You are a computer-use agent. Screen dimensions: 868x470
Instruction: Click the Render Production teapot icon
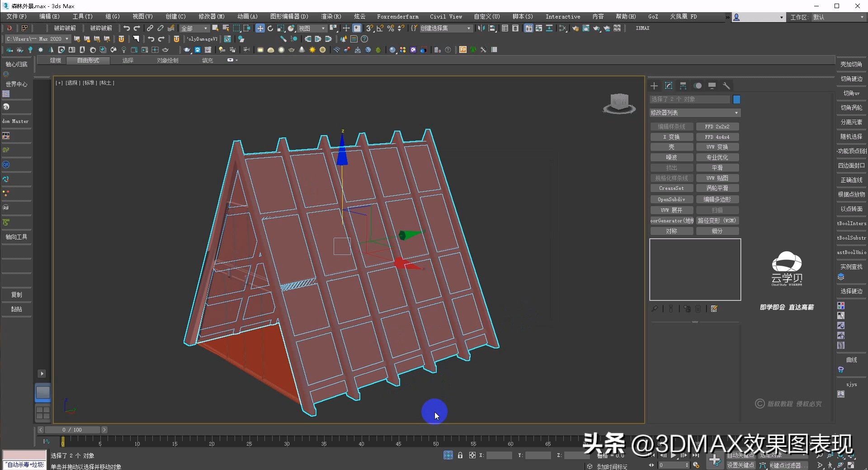[596, 28]
